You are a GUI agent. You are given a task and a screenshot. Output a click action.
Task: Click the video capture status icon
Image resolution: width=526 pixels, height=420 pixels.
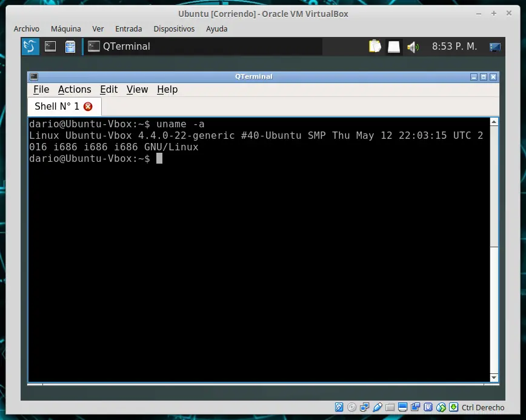click(x=415, y=407)
